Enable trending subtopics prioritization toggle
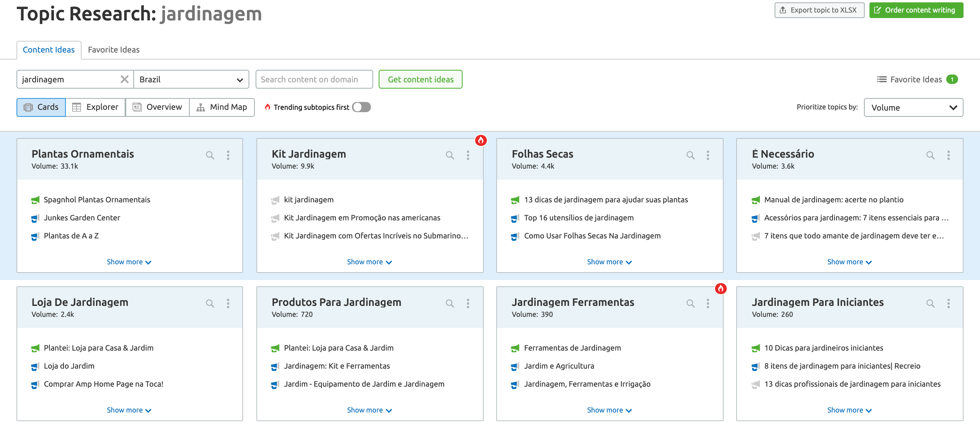The height and width of the screenshot is (429, 980). [x=361, y=107]
